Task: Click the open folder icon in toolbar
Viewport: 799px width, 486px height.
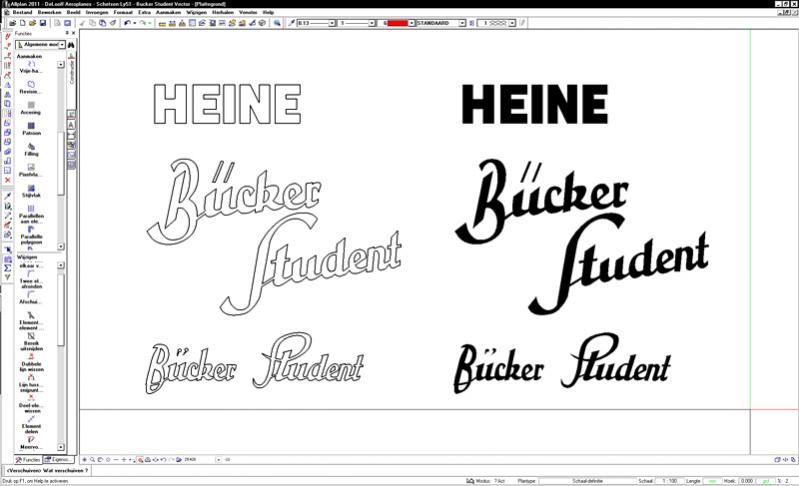Action: (32, 23)
